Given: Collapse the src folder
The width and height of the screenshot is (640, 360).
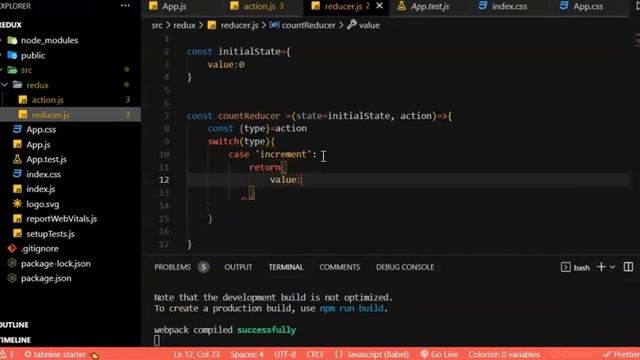Looking at the screenshot, I should click(x=26, y=70).
